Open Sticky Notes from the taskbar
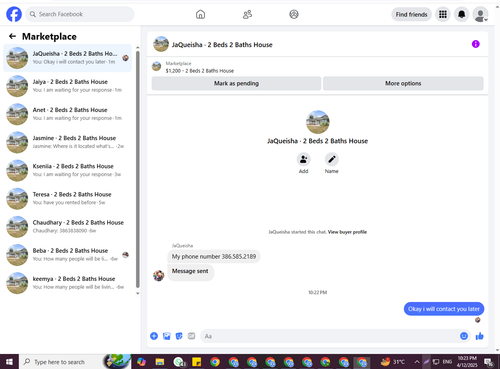The height and width of the screenshot is (369, 500). coord(197,362)
